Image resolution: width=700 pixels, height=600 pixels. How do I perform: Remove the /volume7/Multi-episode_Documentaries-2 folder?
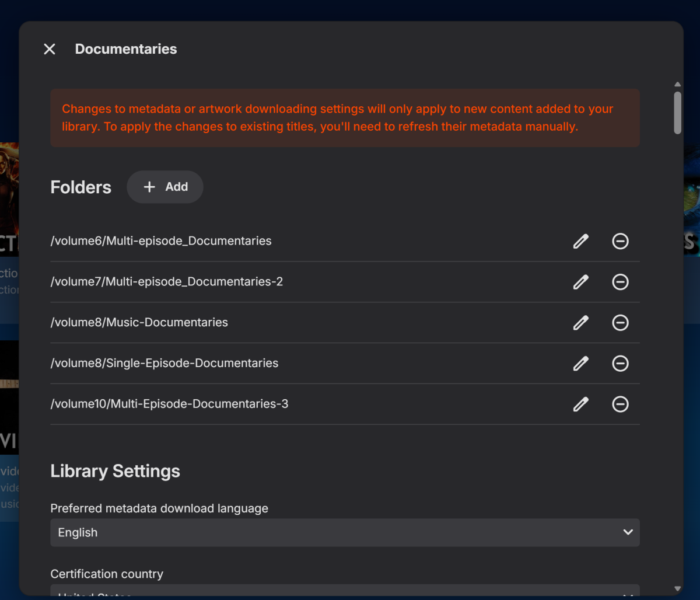pyautogui.click(x=620, y=282)
